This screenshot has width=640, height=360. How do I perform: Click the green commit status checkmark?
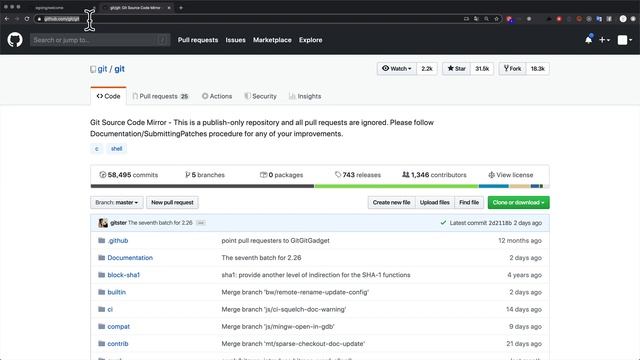pos(443,223)
